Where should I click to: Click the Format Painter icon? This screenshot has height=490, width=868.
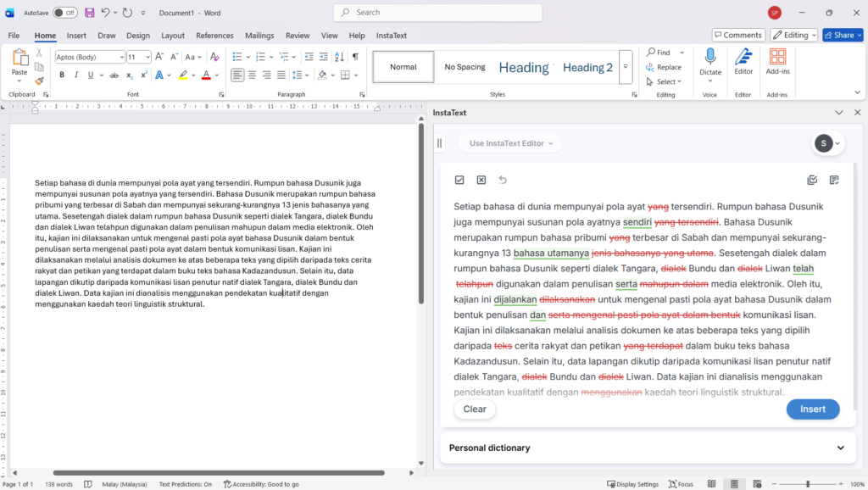(39, 81)
